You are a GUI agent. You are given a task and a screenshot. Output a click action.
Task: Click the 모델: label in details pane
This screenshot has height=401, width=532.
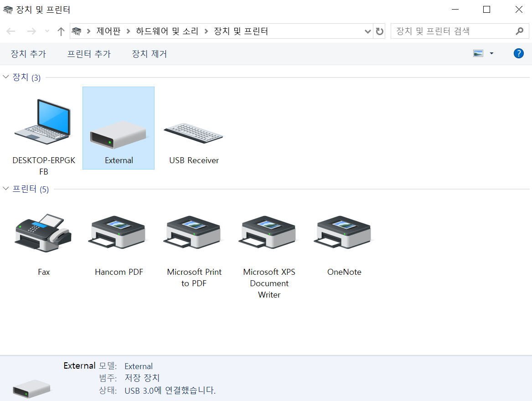point(108,366)
